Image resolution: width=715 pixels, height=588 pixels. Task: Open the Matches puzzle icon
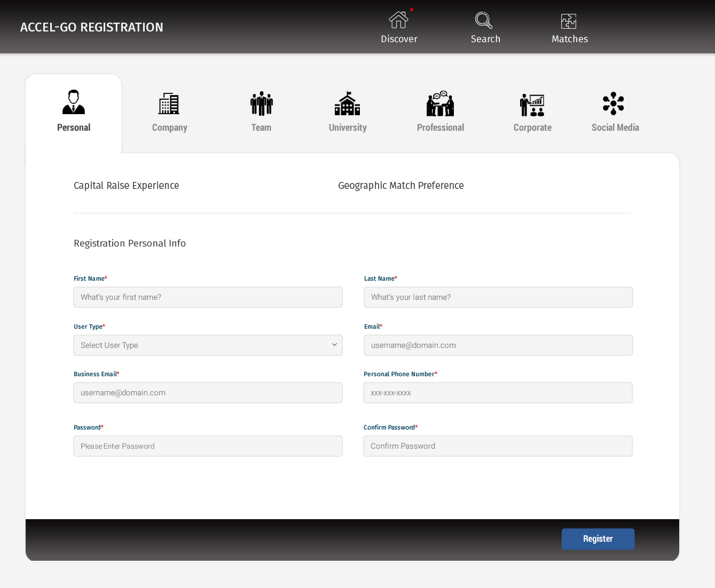point(569,21)
